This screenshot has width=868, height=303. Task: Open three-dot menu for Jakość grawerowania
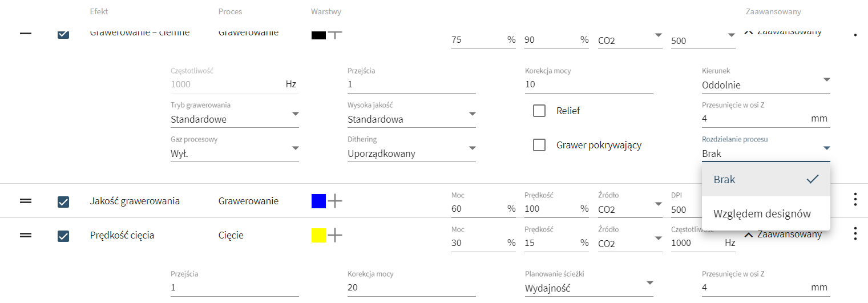coord(855,200)
